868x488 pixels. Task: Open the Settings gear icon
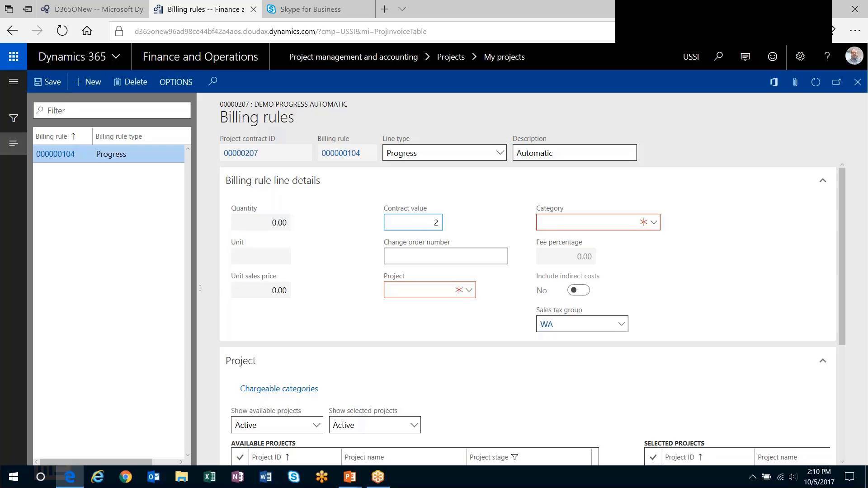800,56
